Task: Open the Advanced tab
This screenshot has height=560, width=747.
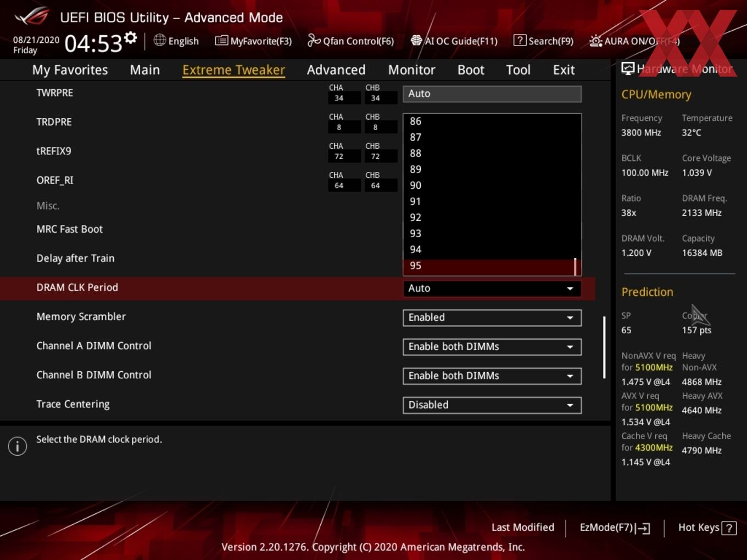Action: click(336, 70)
